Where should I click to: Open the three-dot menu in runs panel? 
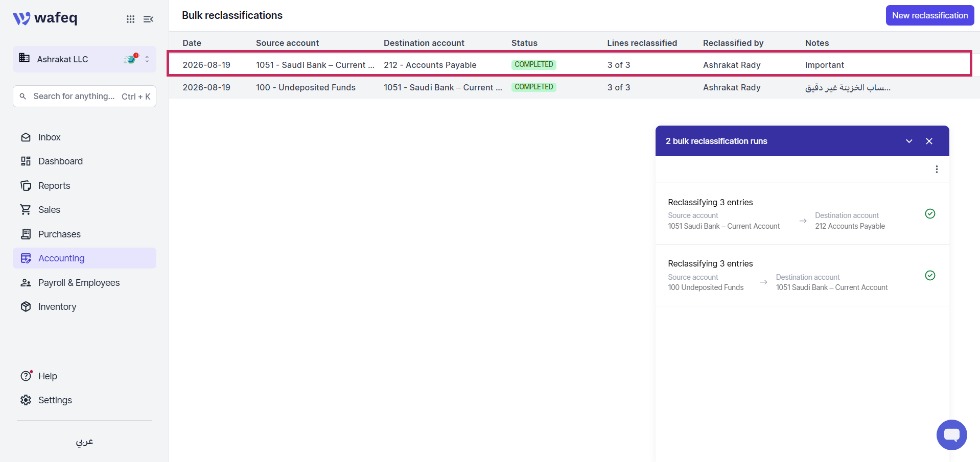click(x=937, y=169)
